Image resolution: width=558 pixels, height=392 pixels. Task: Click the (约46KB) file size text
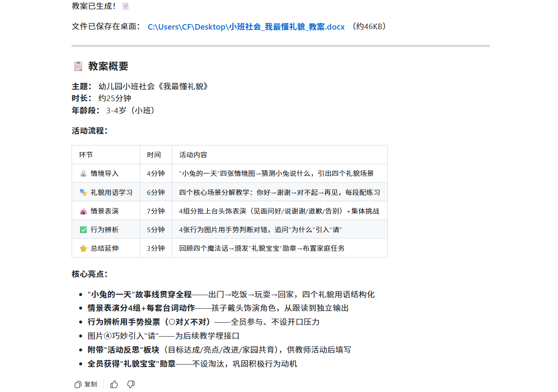click(x=369, y=26)
